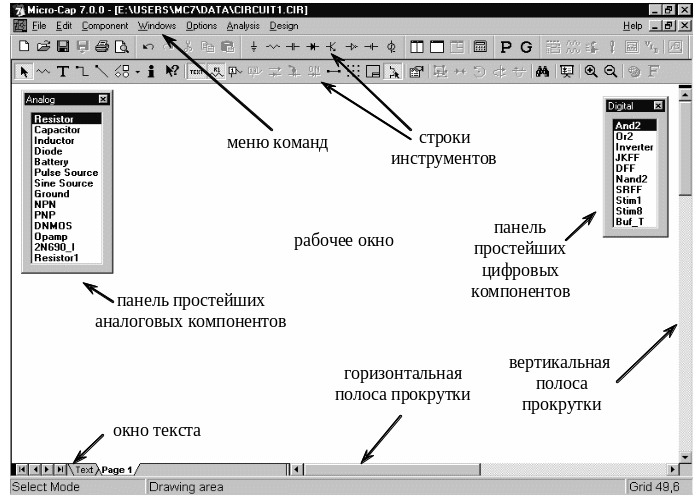This screenshot has height=498, width=696.
Task: Open the Component menu
Action: pos(105,26)
